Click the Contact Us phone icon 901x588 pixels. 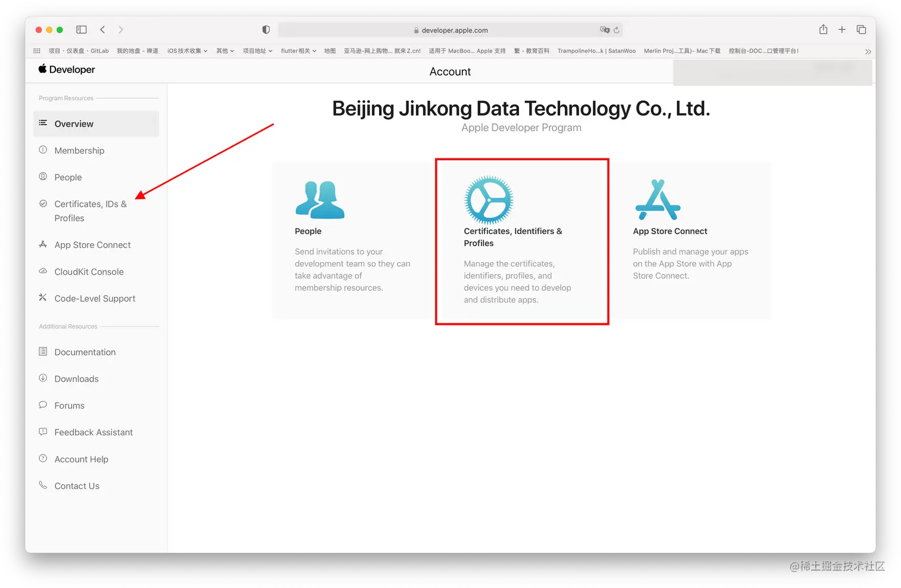43,486
